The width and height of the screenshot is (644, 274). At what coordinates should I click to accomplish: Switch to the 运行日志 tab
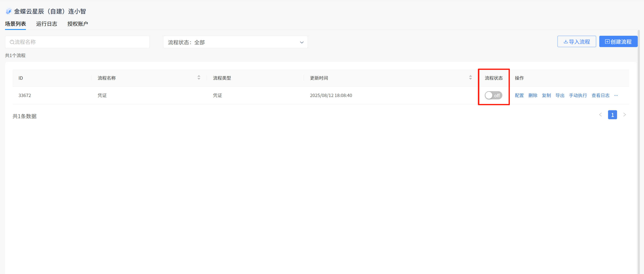47,24
